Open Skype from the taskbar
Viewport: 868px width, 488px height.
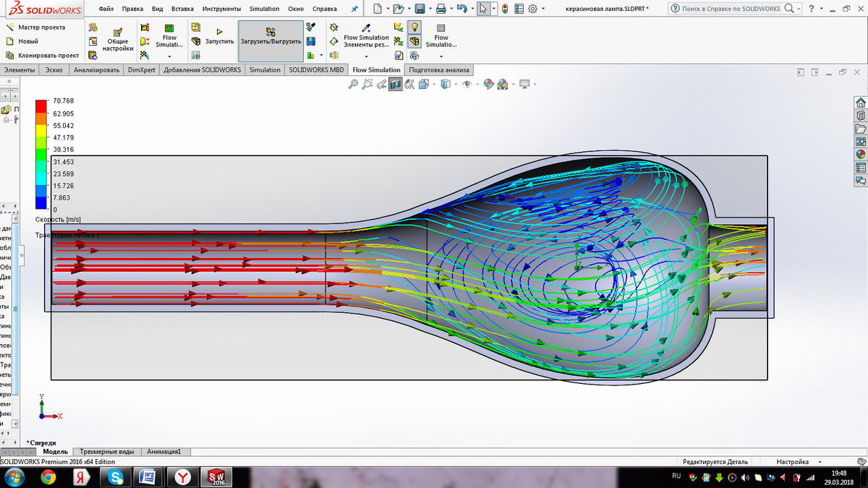pos(116,477)
